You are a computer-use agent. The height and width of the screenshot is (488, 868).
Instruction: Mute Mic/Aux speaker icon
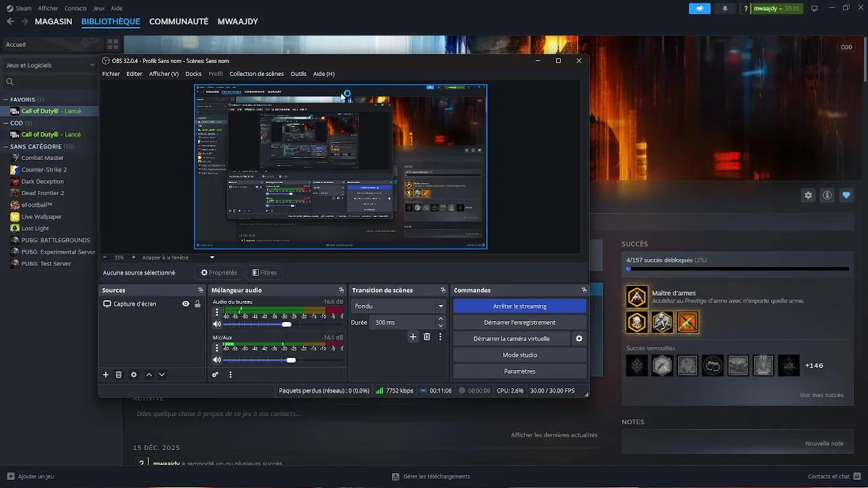[x=217, y=360]
